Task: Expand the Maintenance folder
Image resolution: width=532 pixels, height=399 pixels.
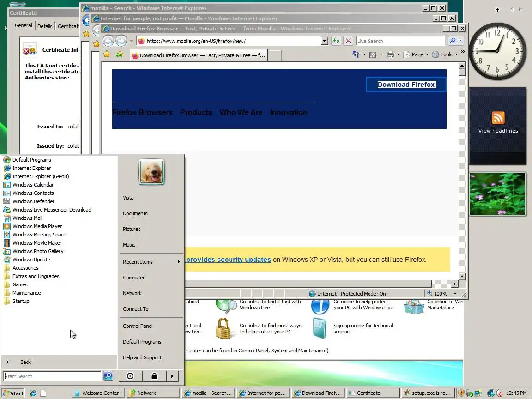Action: coord(26,293)
